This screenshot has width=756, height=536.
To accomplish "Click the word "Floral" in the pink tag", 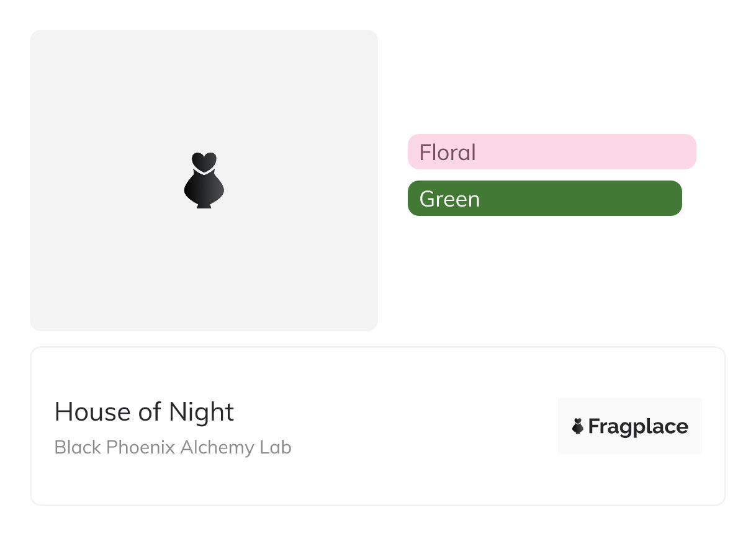I will pyautogui.click(x=448, y=153).
